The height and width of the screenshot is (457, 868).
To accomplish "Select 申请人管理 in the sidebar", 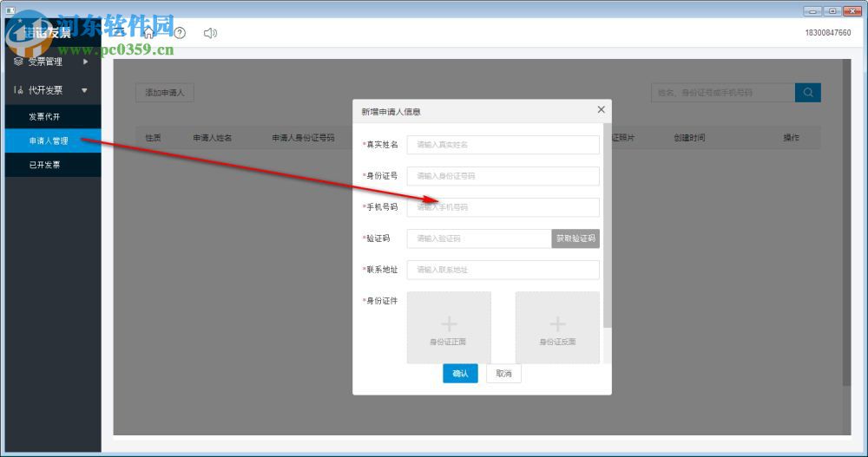I will click(x=53, y=140).
